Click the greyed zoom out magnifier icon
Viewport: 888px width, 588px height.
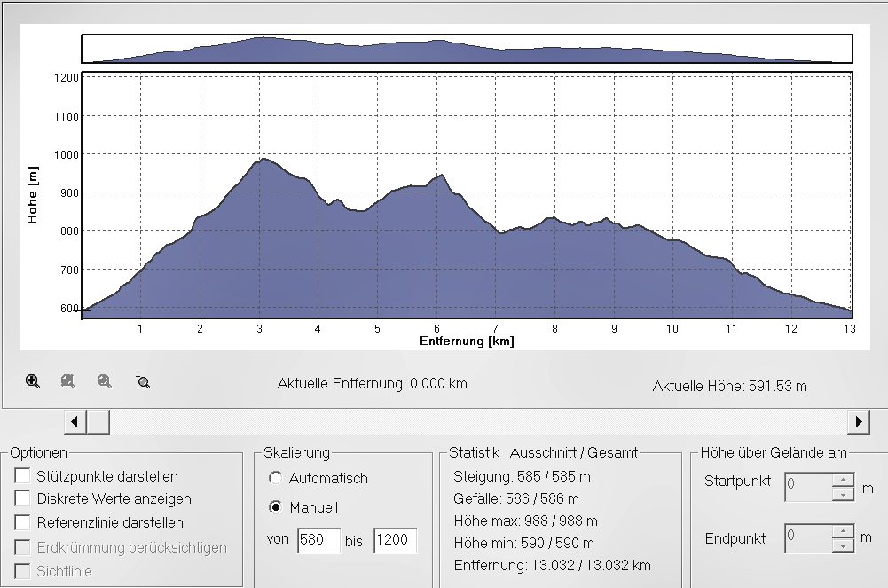(105, 381)
